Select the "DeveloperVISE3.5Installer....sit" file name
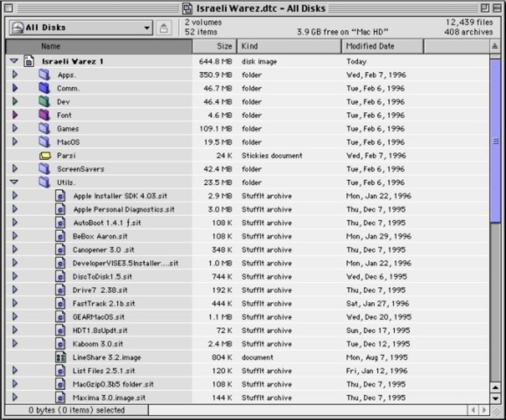 coord(125,263)
